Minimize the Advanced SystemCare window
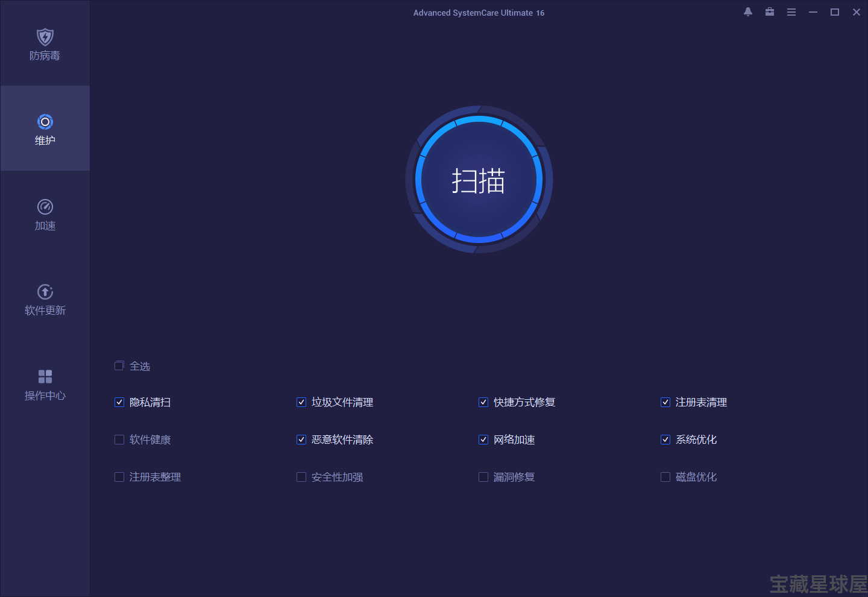 813,12
